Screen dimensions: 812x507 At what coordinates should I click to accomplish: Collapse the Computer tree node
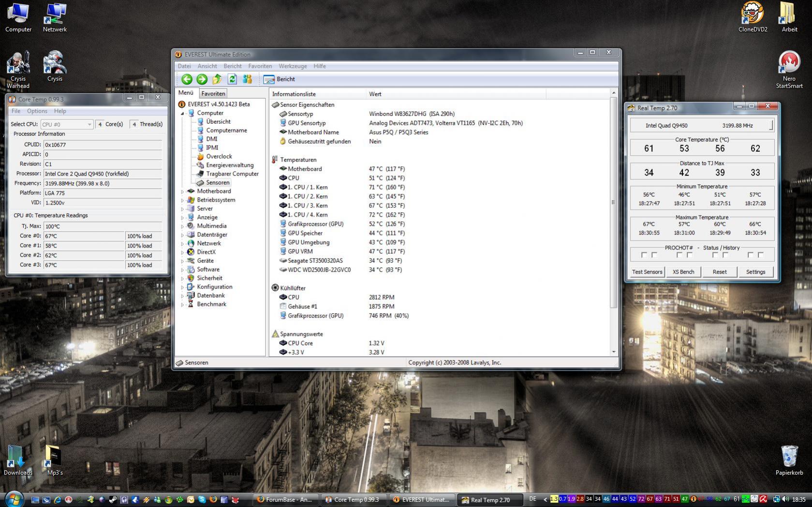click(183, 113)
